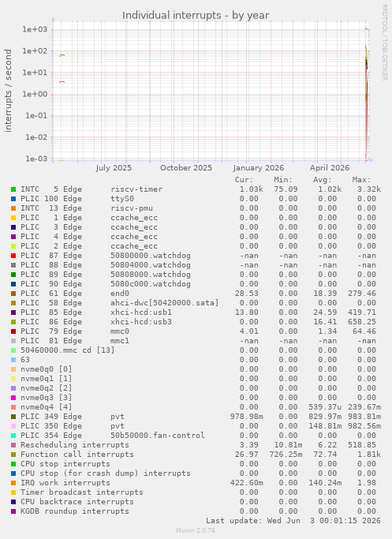
Task: Click the green riscv-timer legend swatch
Action: [13, 189]
